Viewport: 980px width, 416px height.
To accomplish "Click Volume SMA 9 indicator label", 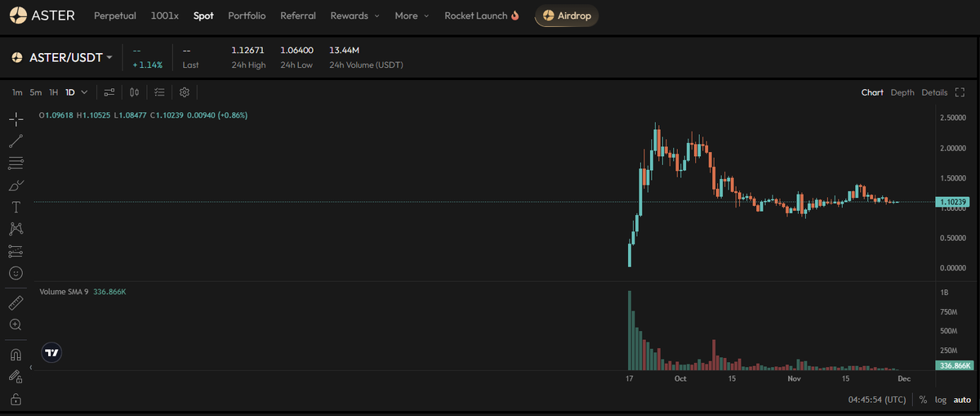I will 64,291.
